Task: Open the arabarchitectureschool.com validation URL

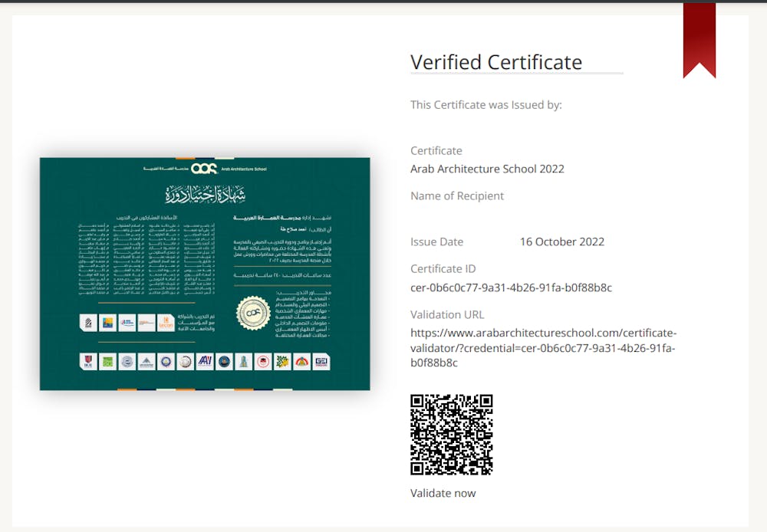Action: [x=544, y=348]
